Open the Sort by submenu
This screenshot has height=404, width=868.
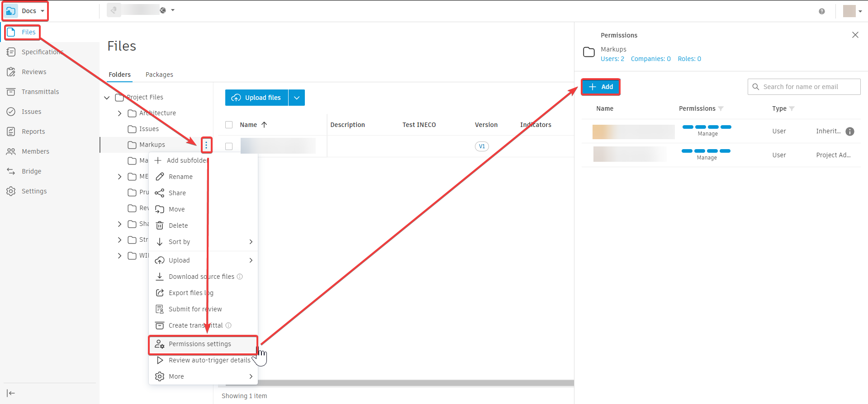point(203,242)
